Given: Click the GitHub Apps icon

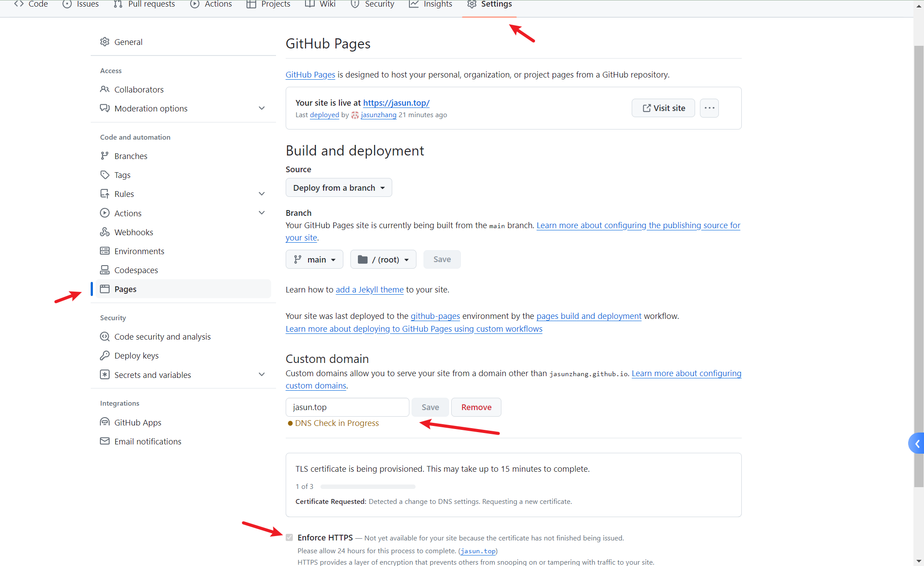Looking at the screenshot, I should (104, 422).
